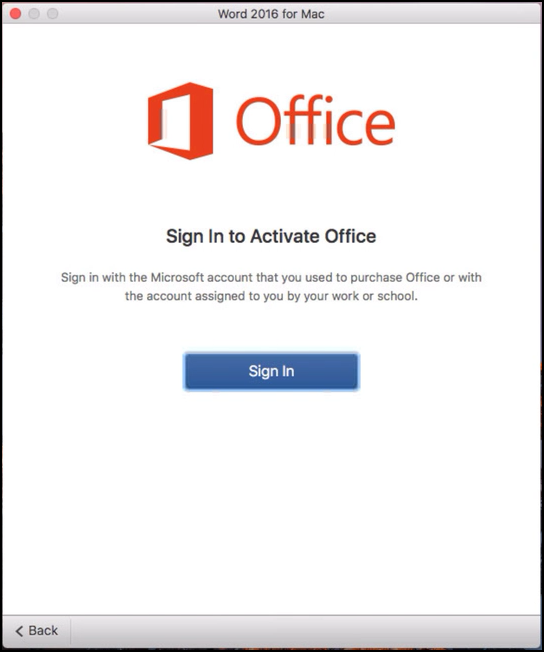Click the grayed-out zoom window button
The image size is (544, 652).
(x=52, y=14)
